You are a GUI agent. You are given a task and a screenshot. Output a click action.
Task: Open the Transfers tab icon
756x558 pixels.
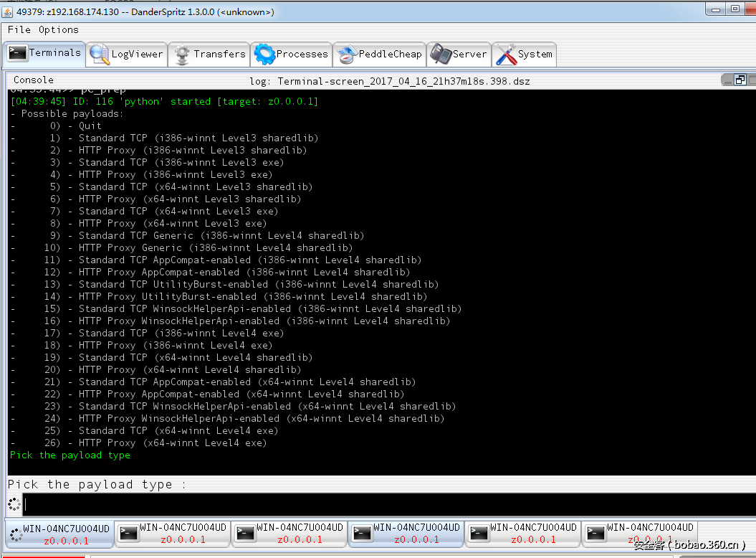pyautogui.click(x=182, y=55)
